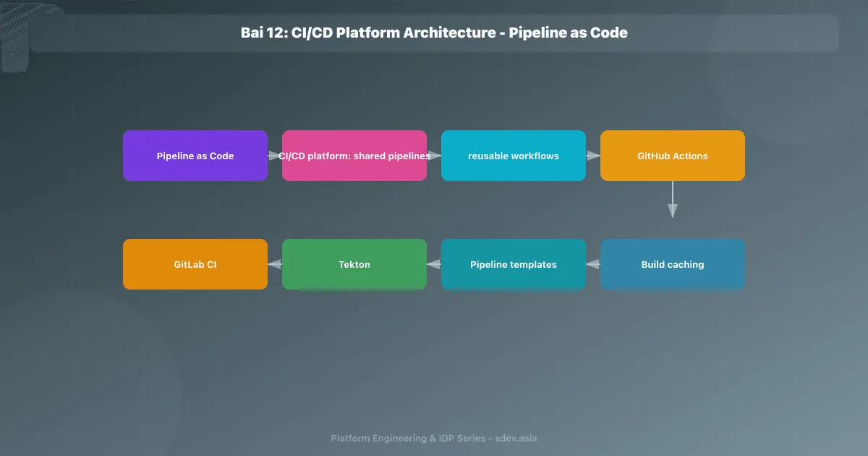Select the GitHub Actions box
This screenshot has width=868, height=456.
(673, 156)
